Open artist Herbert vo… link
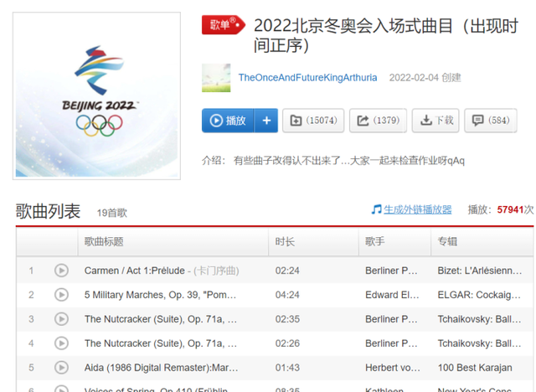The width and height of the screenshot is (536, 392). pos(393,368)
